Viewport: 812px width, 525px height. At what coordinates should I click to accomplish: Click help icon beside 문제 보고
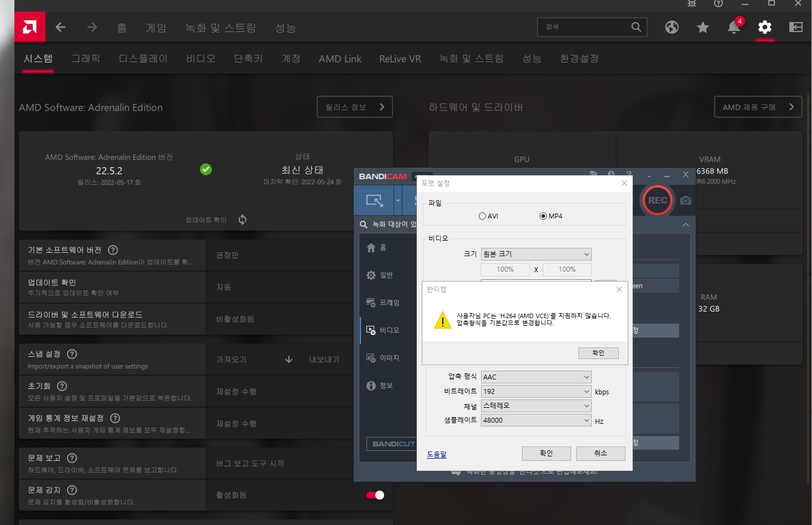coord(72,458)
